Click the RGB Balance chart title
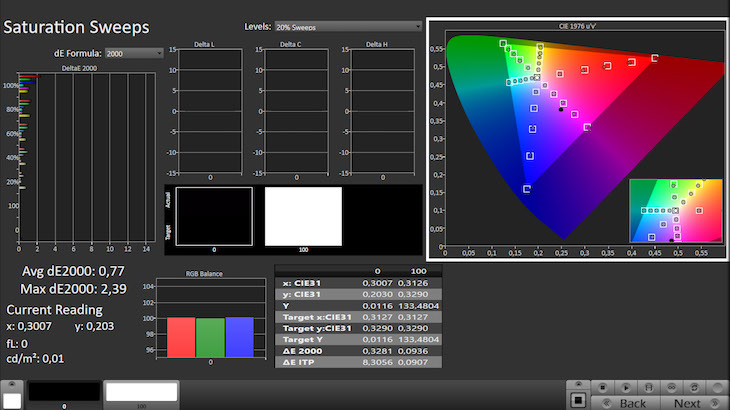The image size is (730, 410). click(x=204, y=274)
